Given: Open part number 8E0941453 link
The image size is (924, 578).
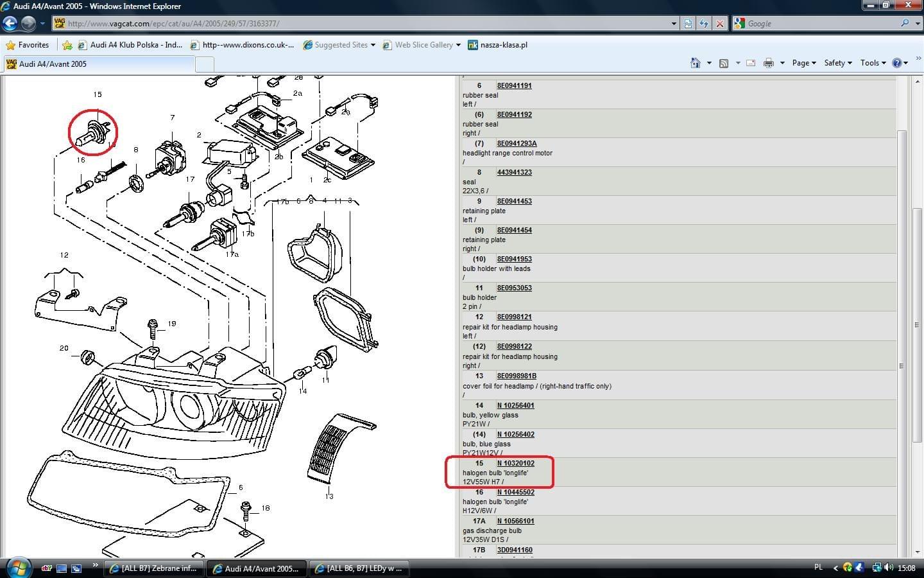Looking at the screenshot, I should (514, 201).
